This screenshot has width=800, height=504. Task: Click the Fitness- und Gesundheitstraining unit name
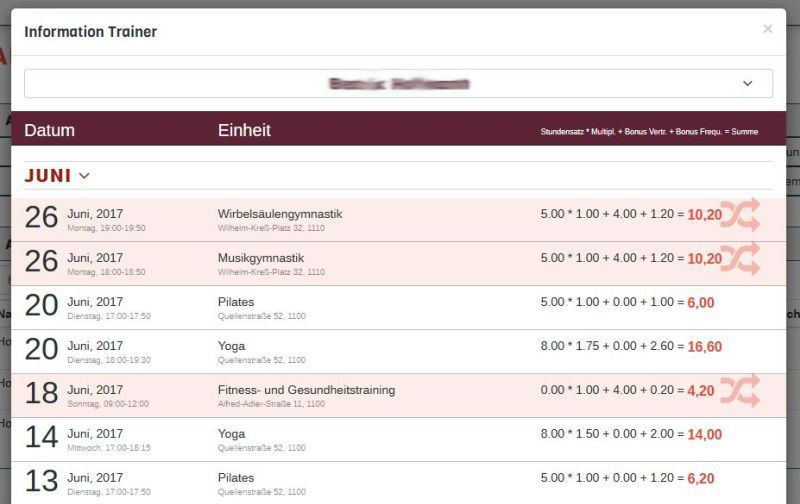point(306,390)
